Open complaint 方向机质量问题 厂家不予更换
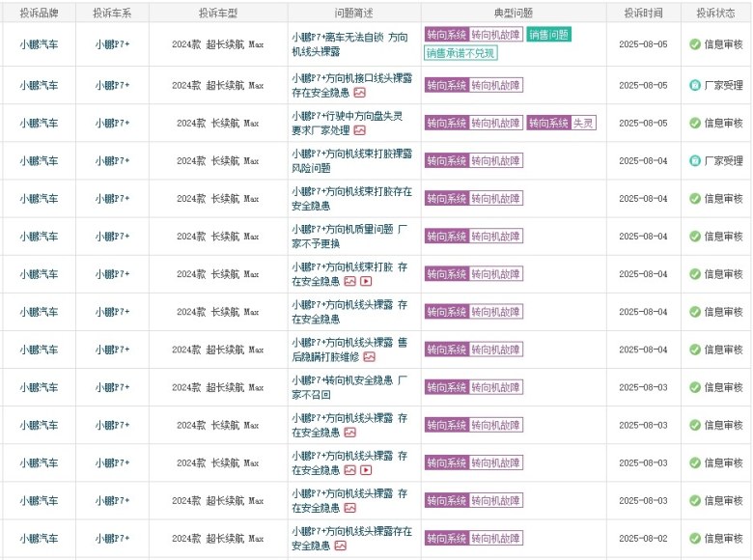This screenshot has width=753, height=560. [x=349, y=237]
